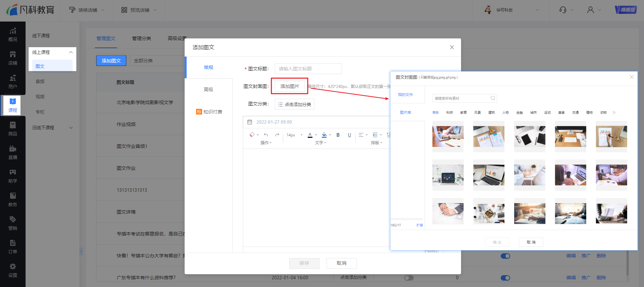The height and width of the screenshot is (287, 644).
Task: Select the 科技 image category
Action: (450, 113)
